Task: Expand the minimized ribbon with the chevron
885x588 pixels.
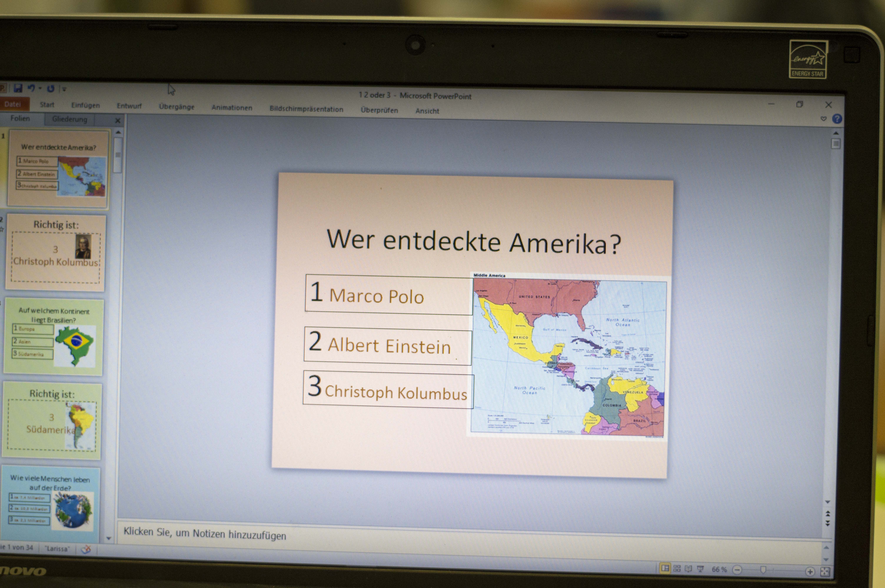Action: 824,119
